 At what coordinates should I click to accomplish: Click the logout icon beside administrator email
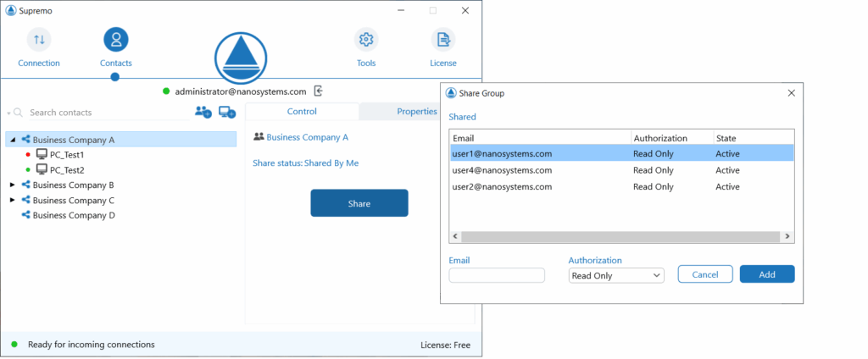[x=319, y=91]
